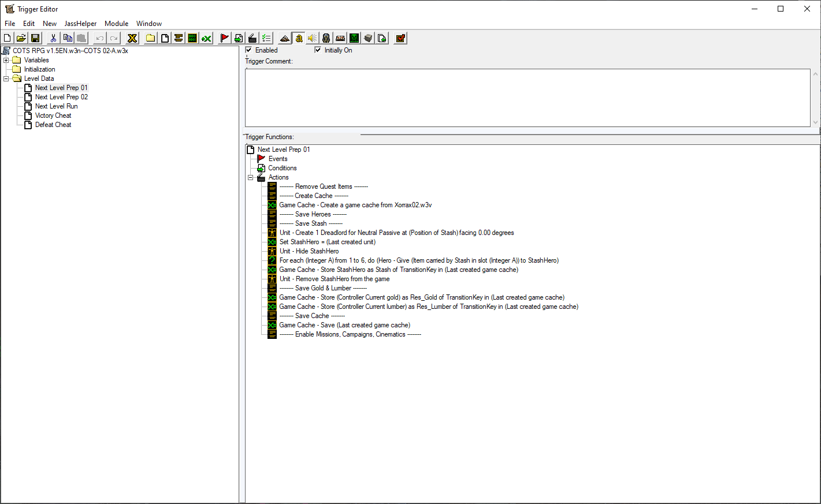Open the New menu

click(x=50, y=24)
